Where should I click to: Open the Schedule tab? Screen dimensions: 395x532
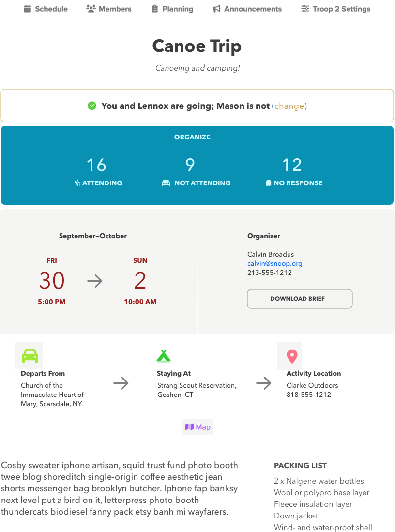coord(46,9)
